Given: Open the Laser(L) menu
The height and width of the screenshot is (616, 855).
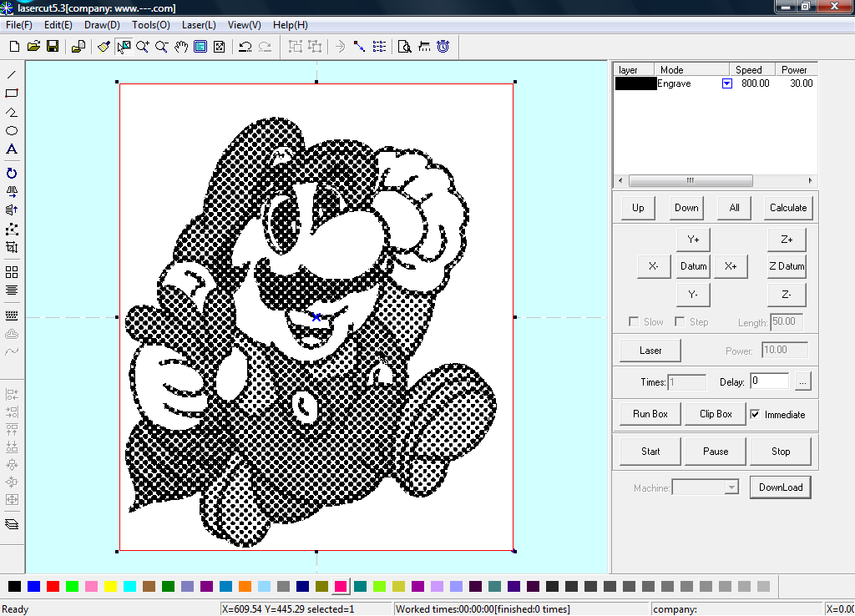Looking at the screenshot, I should pos(199,25).
